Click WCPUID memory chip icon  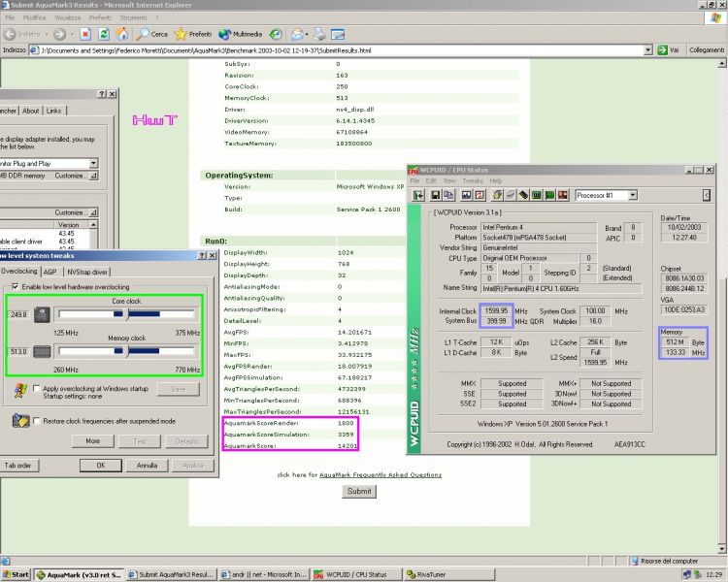point(524,195)
